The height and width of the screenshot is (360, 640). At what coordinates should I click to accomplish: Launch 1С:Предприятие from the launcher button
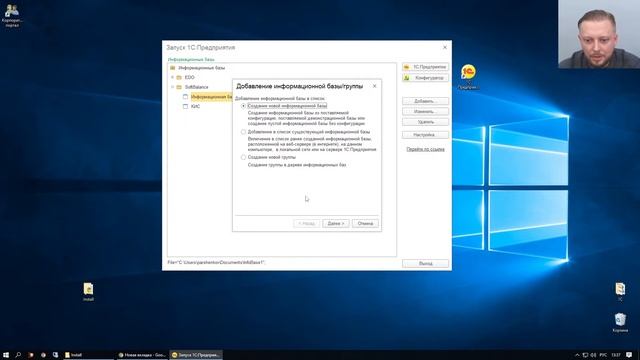click(x=425, y=67)
